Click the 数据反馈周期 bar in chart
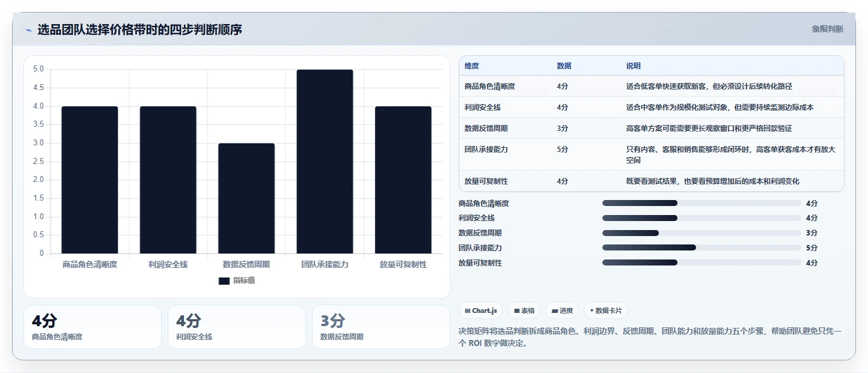This screenshot has height=373, width=868. [246, 198]
